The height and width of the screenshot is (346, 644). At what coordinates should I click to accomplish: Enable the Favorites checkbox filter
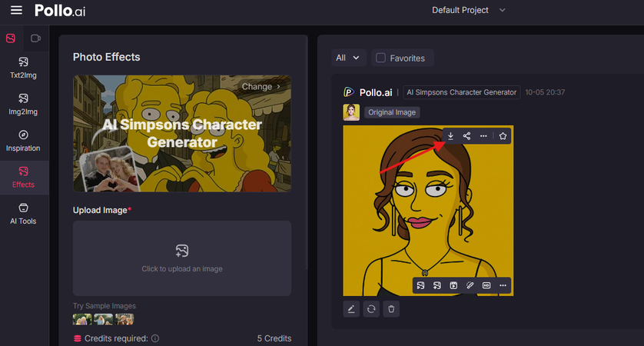(380, 58)
